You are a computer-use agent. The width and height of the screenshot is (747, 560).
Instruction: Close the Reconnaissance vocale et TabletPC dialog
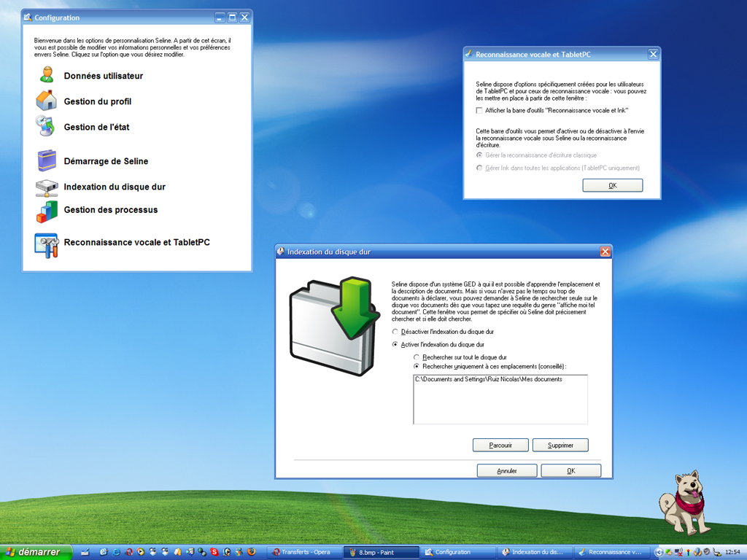tap(653, 54)
